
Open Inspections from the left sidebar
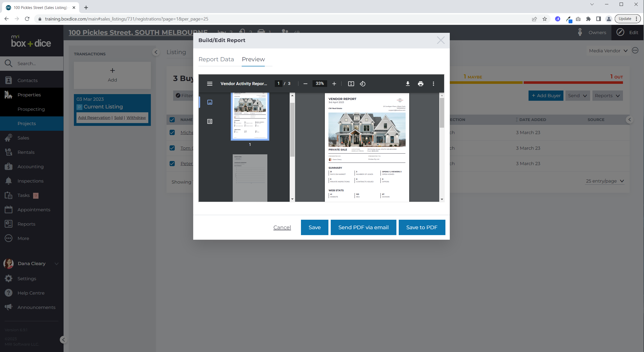click(x=31, y=181)
